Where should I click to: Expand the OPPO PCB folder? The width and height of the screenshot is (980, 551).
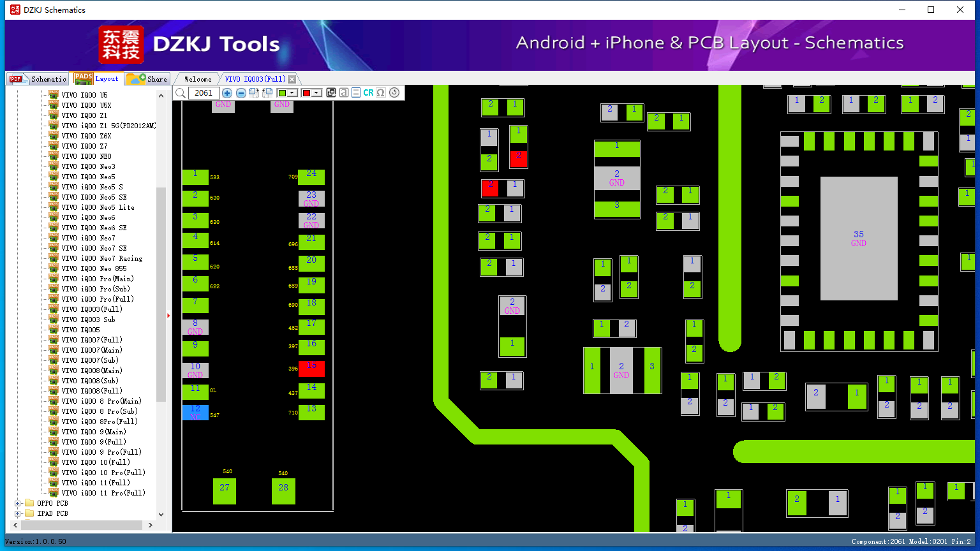point(18,503)
